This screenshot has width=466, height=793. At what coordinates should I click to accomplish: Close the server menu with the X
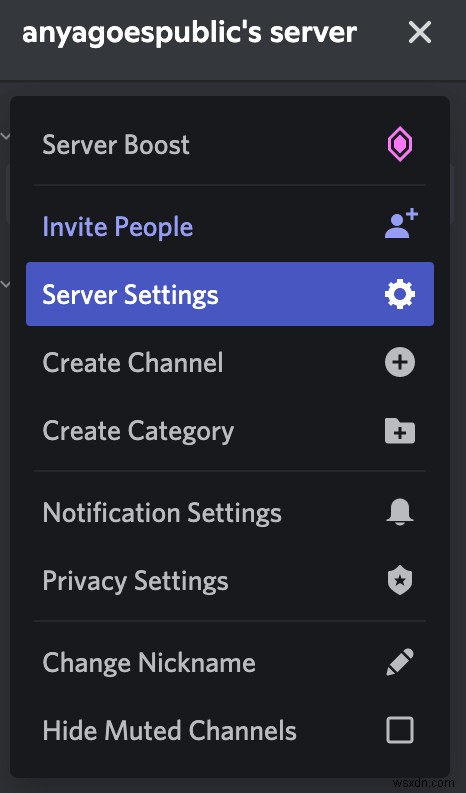[x=419, y=33]
